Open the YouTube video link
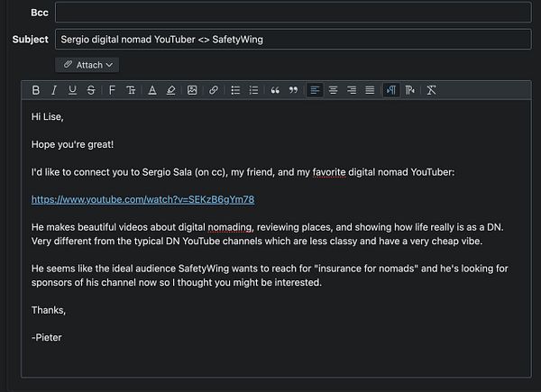This screenshot has width=541, height=392. pos(142,199)
